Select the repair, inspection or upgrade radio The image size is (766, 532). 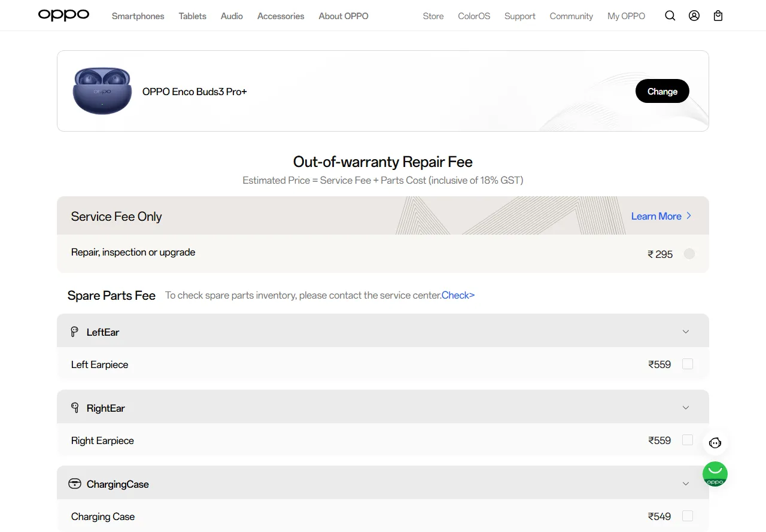689,254
